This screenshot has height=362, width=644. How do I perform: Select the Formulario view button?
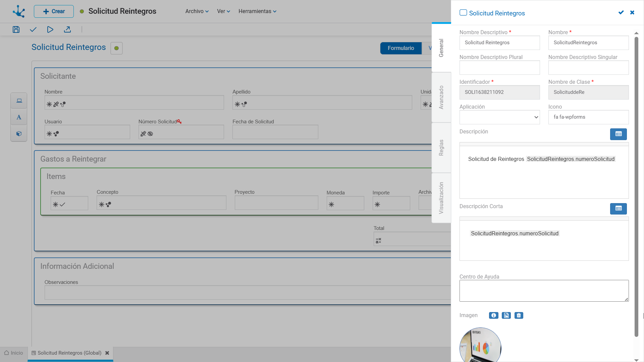tap(401, 48)
